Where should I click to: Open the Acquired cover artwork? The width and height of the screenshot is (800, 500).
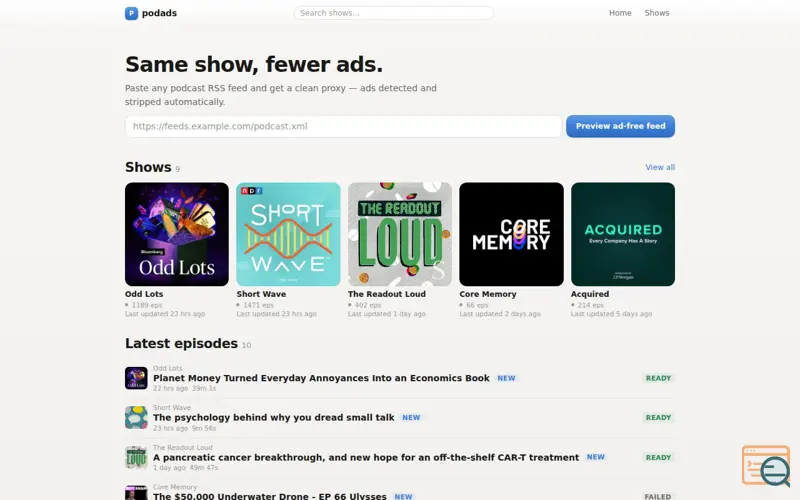click(x=623, y=234)
